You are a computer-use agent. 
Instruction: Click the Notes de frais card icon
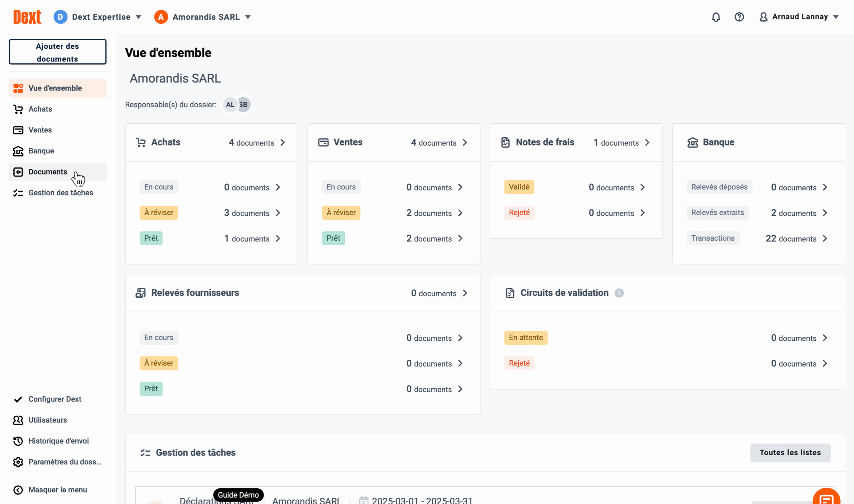coord(505,142)
